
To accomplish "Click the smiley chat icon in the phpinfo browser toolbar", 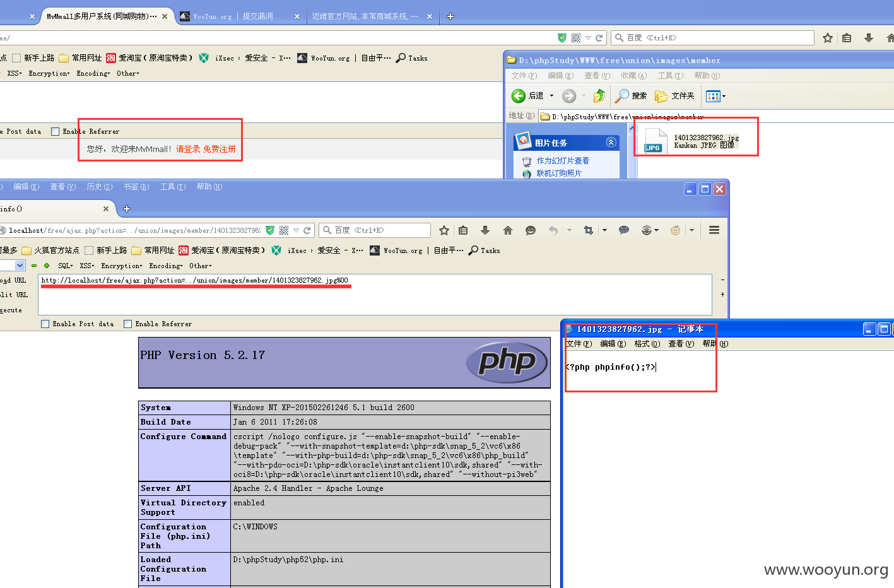I will tap(531, 230).
